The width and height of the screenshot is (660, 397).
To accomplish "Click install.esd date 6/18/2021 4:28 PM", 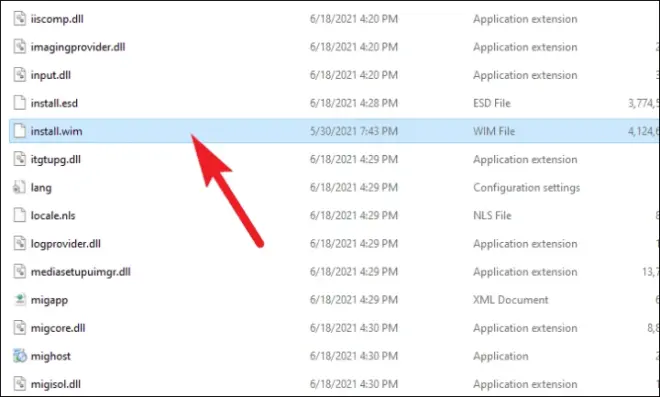I will pos(354,103).
